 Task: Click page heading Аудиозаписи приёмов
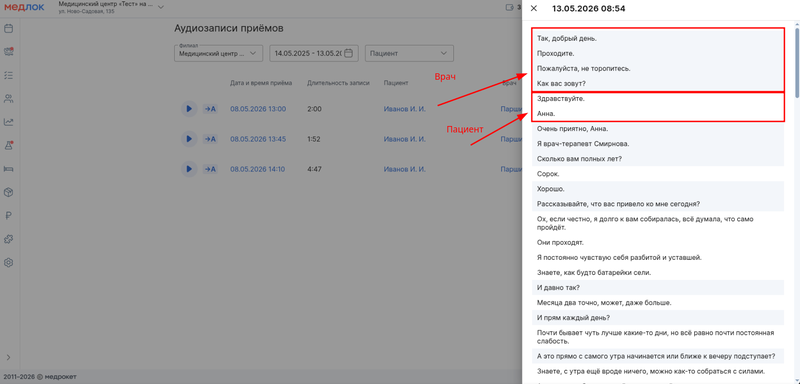pyautogui.click(x=229, y=28)
